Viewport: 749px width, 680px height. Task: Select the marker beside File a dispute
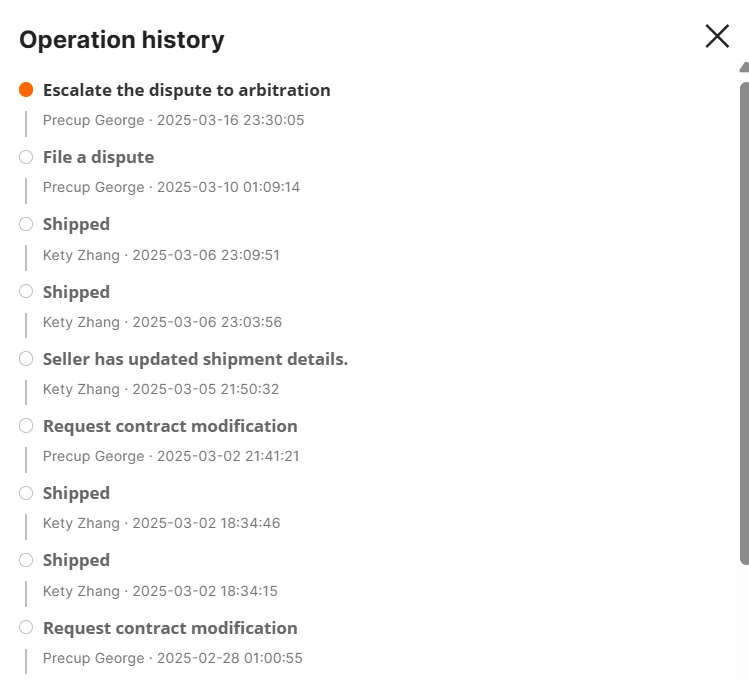(26, 157)
